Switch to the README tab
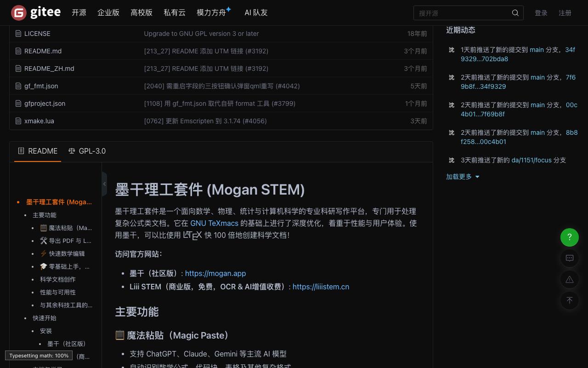Screen dimensions: 588x368 coord(38,151)
